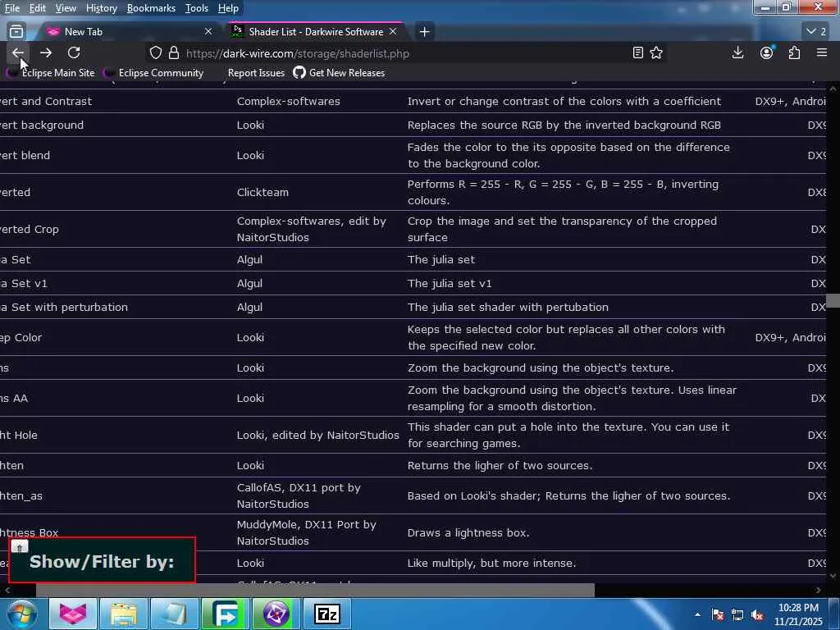840x630 pixels.
Task: Open Eclipse Community bookmark
Action: (153, 73)
